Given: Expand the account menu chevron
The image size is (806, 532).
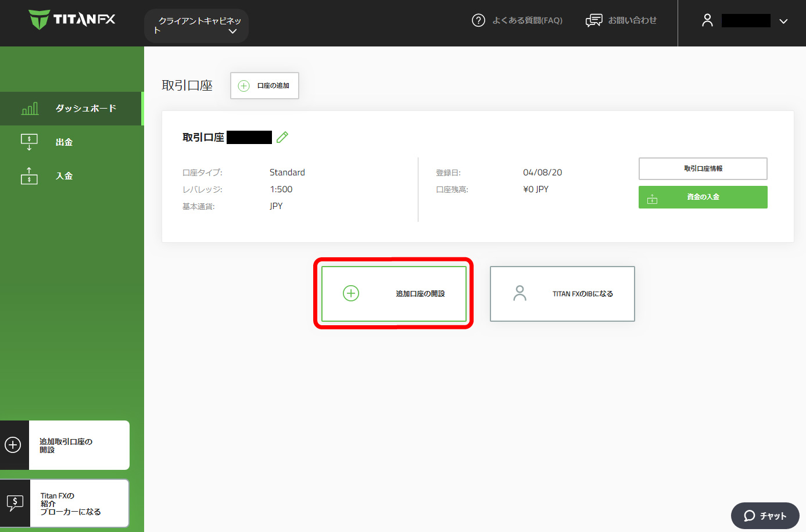Looking at the screenshot, I should pyautogui.click(x=783, y=21).
